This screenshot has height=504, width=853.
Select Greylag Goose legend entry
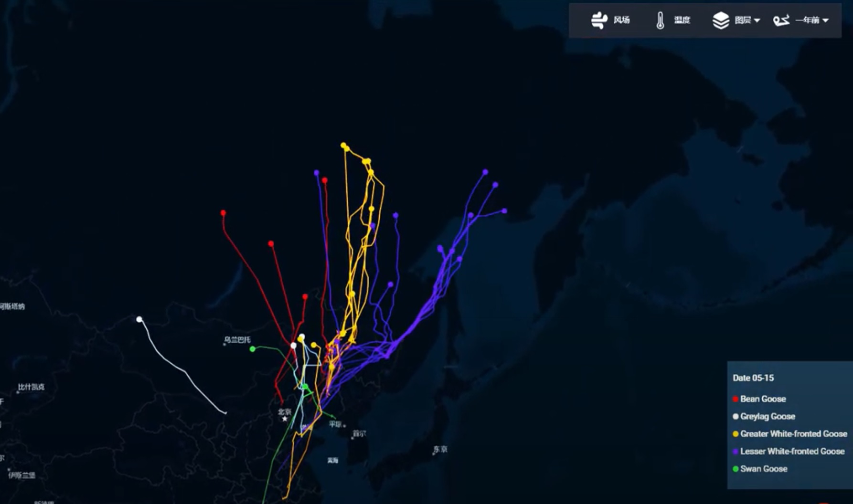[767, 416]
